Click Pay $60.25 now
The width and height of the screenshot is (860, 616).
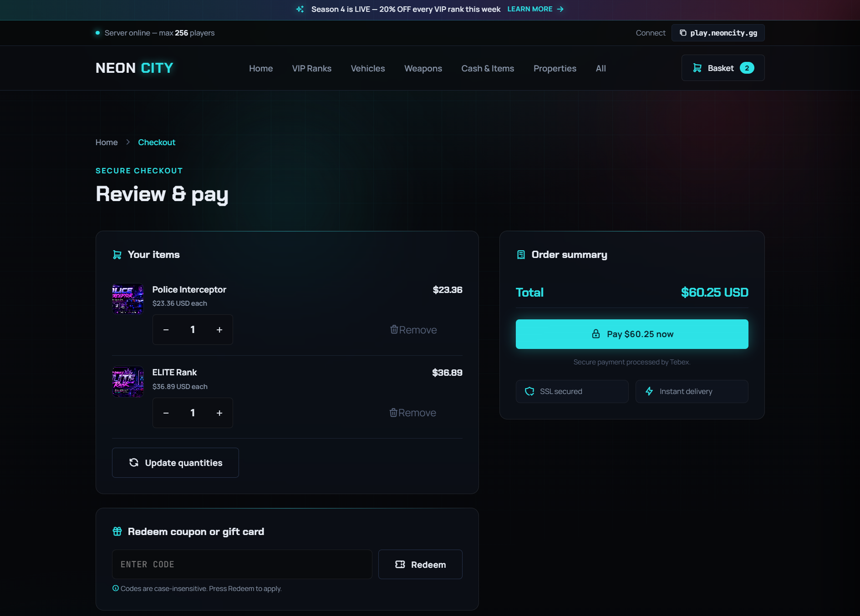(632, 334)
